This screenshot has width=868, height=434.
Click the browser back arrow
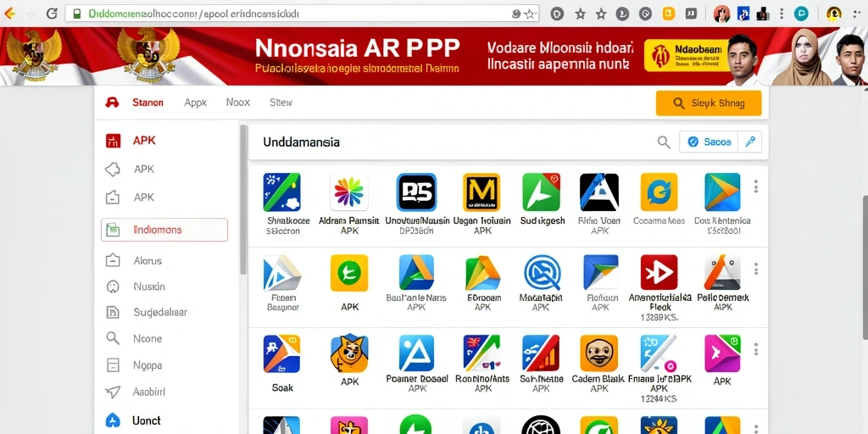[x=9, y=14]
